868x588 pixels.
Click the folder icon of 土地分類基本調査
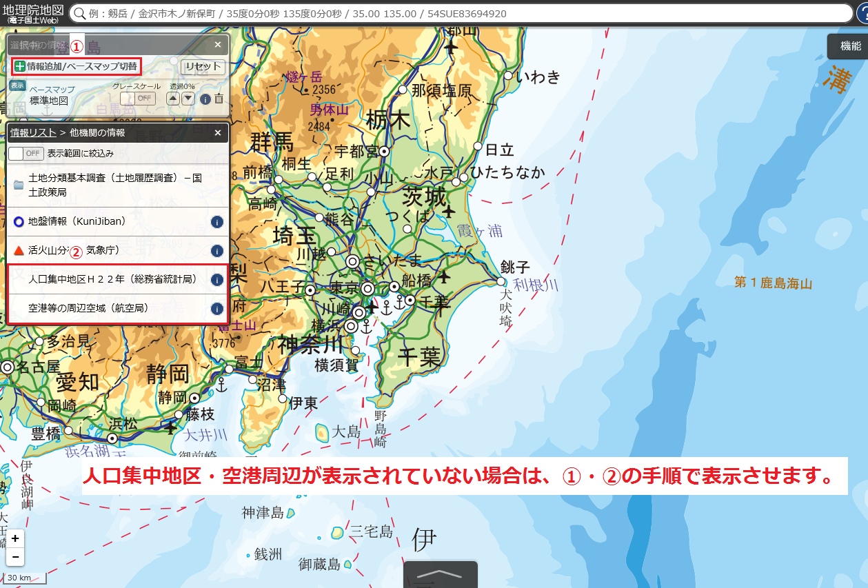19,185
